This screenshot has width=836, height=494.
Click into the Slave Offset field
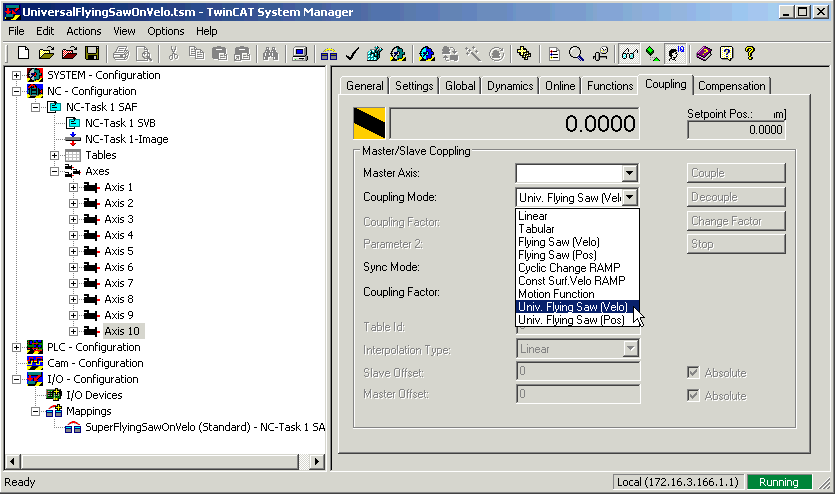578,371
